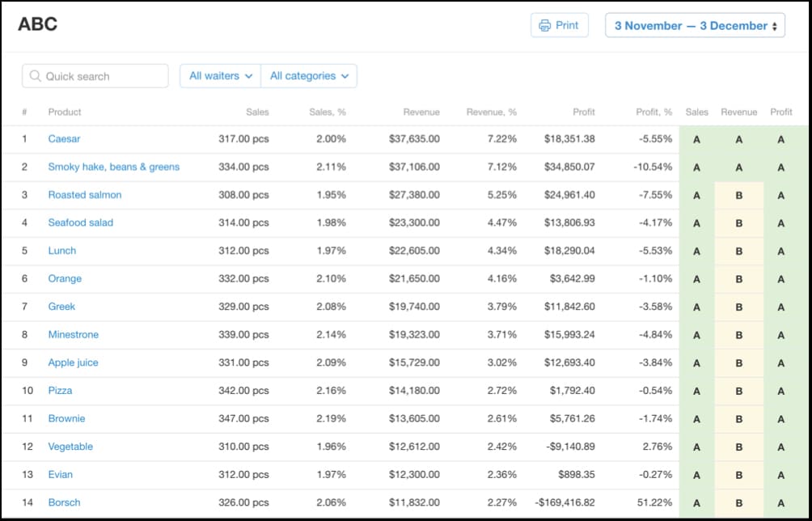Click Caesar's green A sales grade
Viewport: 812px width, 521px height.
tap(696, 139)
